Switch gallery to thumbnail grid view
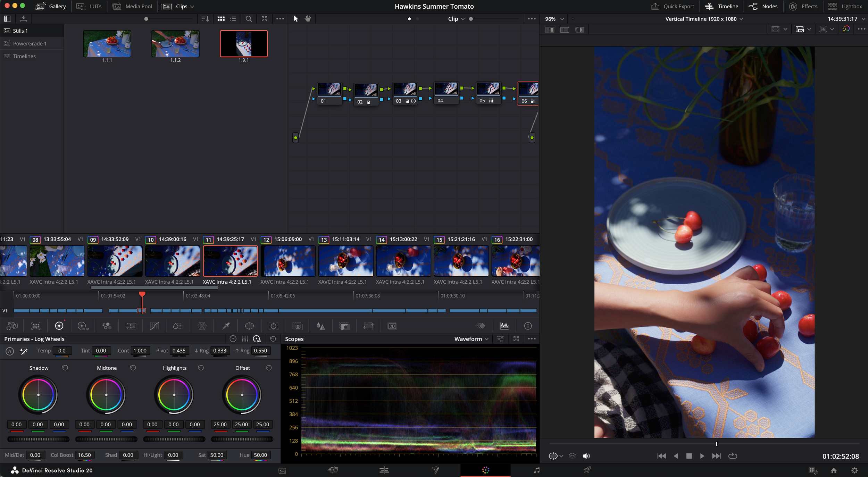The image size is (868, 477). (x=221, y=19)
